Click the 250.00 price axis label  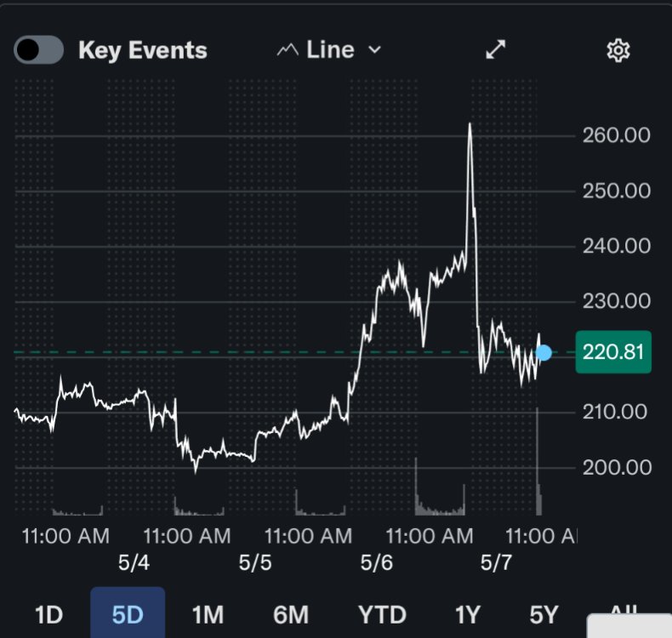click(x=617, y=191)
